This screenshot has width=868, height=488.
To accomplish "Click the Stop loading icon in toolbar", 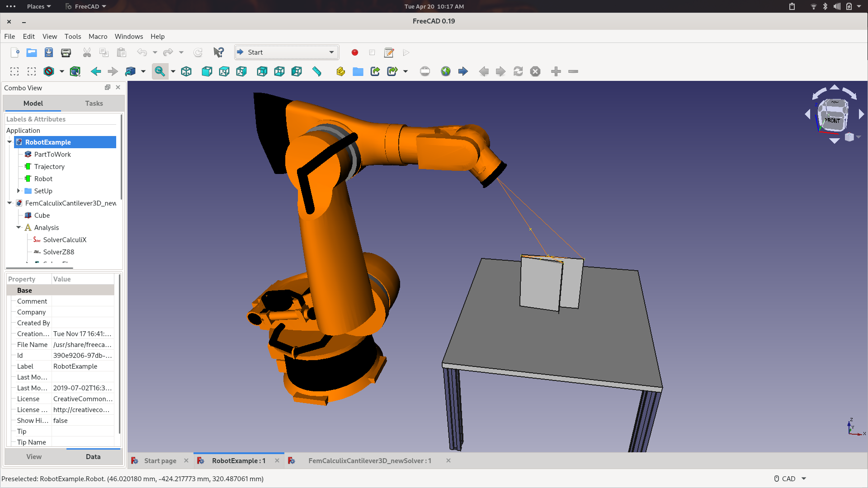I will [x=535, y=71].
